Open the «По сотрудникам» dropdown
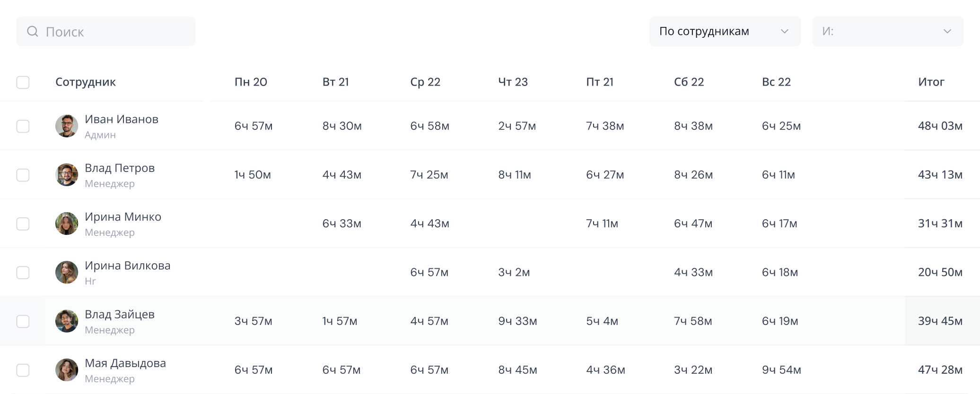Viewport: 980px width, 394px height. click(x=724, y=31)
